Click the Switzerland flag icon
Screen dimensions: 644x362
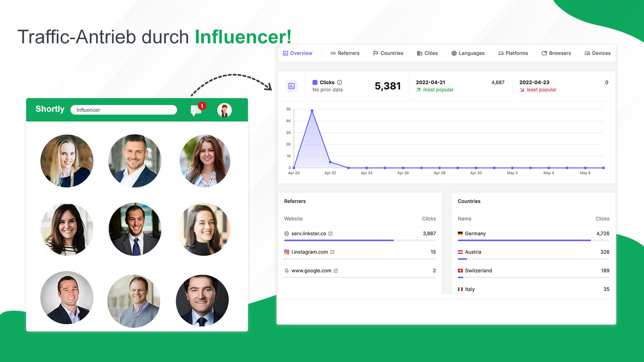point(460,271)
